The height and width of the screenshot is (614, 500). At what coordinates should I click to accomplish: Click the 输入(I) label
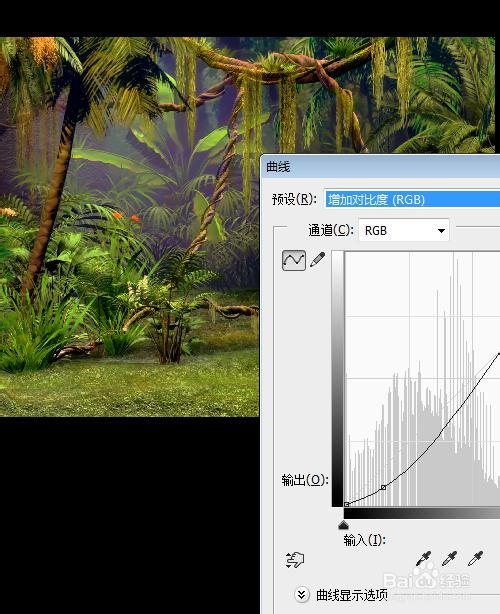pos(365,540)
